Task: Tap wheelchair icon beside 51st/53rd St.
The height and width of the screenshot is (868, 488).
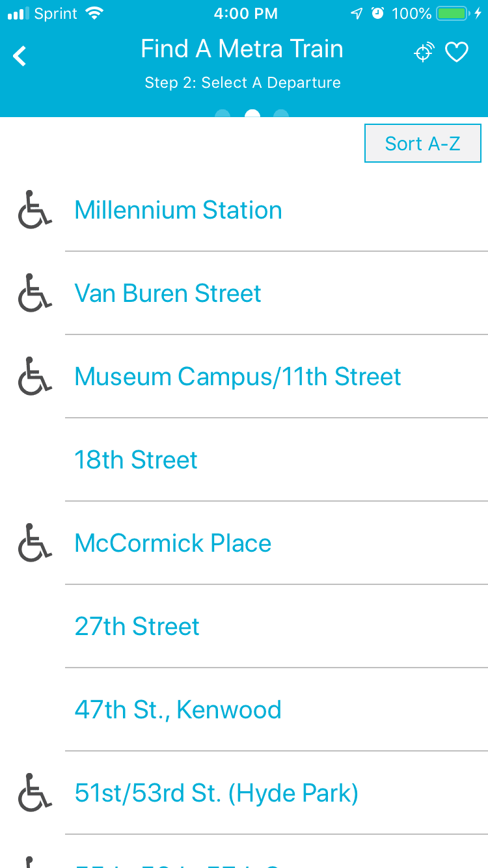Action: pos(34,793)
